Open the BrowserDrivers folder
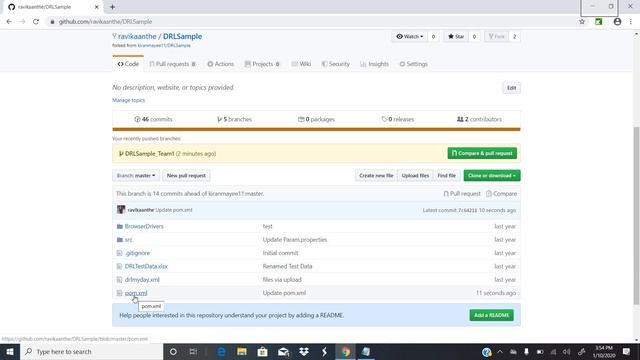 [x=144, y=226]
